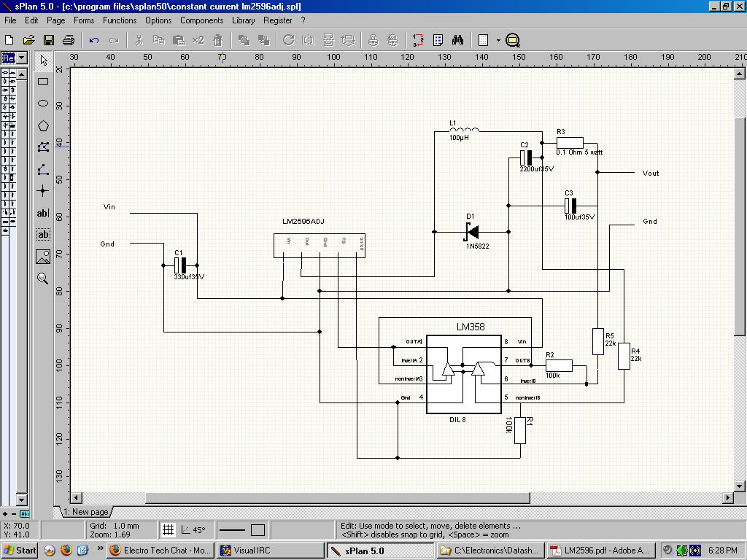Expand the grid options dropdown arrow

[x=498, y=40]
